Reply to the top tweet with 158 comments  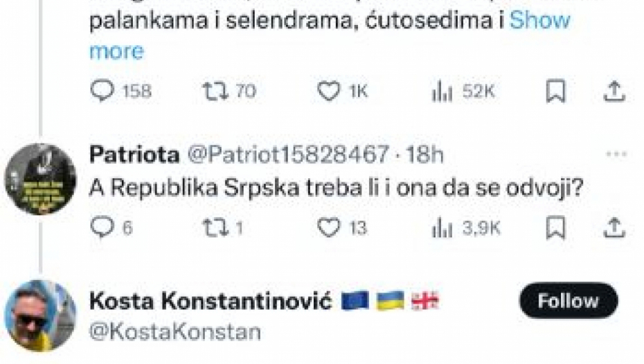pos(102,92)
